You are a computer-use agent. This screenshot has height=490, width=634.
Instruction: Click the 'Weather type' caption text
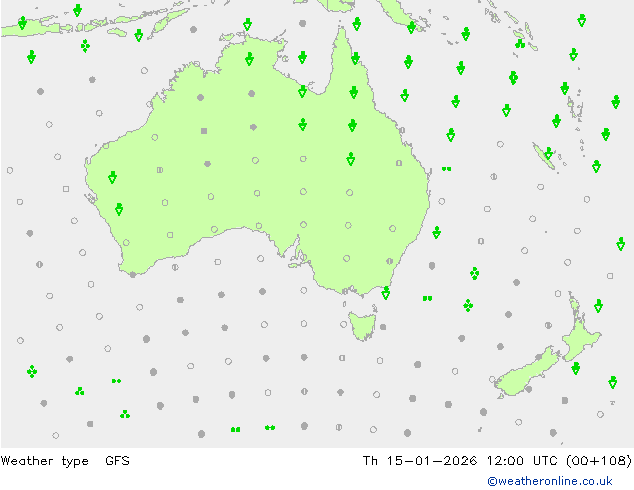(44, 461)
